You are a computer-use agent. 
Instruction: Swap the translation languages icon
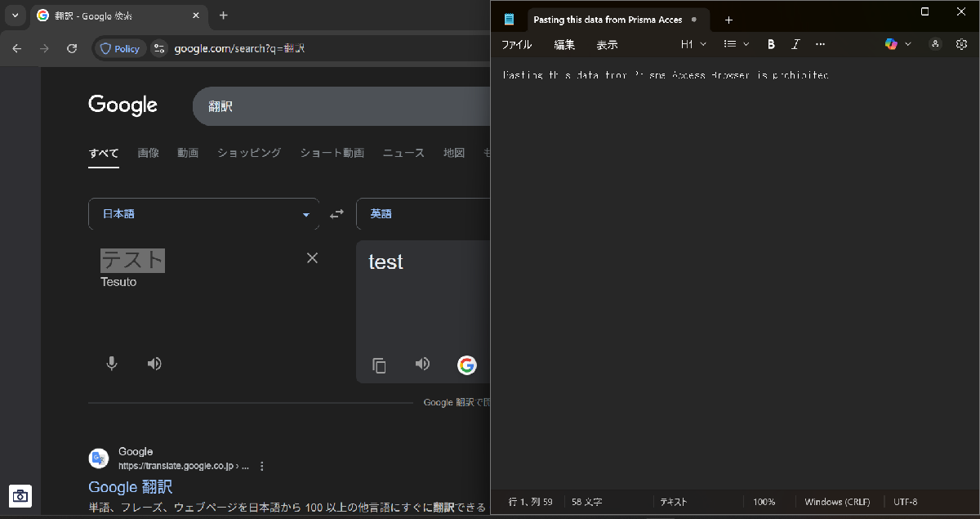click(x=337, y=214)
